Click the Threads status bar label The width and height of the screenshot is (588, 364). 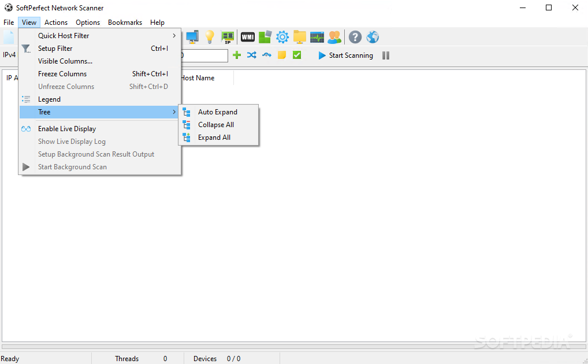126,359
